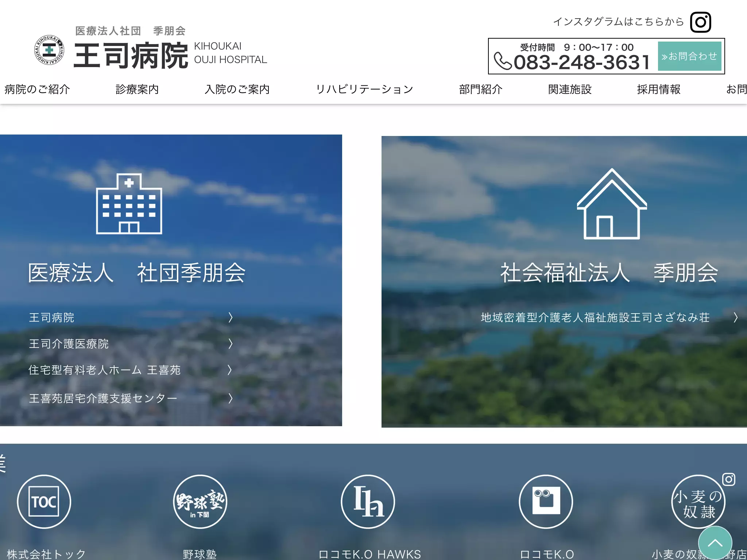Click the 社会福祉法人 季朋会 heading
Image resolution: width=747 pixels, height=560 pixels.
tap(609, 273)
